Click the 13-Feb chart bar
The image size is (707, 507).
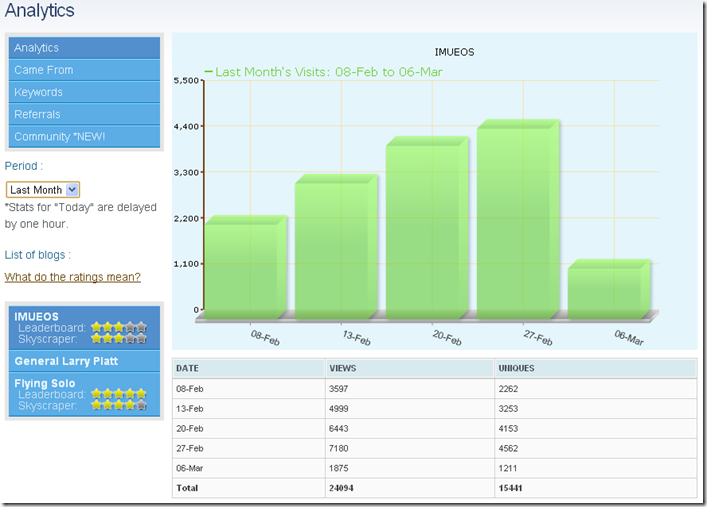336,247
